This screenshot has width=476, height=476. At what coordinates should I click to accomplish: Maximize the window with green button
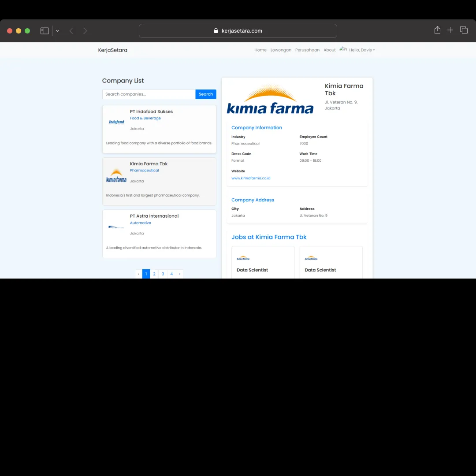click(27, 31)
